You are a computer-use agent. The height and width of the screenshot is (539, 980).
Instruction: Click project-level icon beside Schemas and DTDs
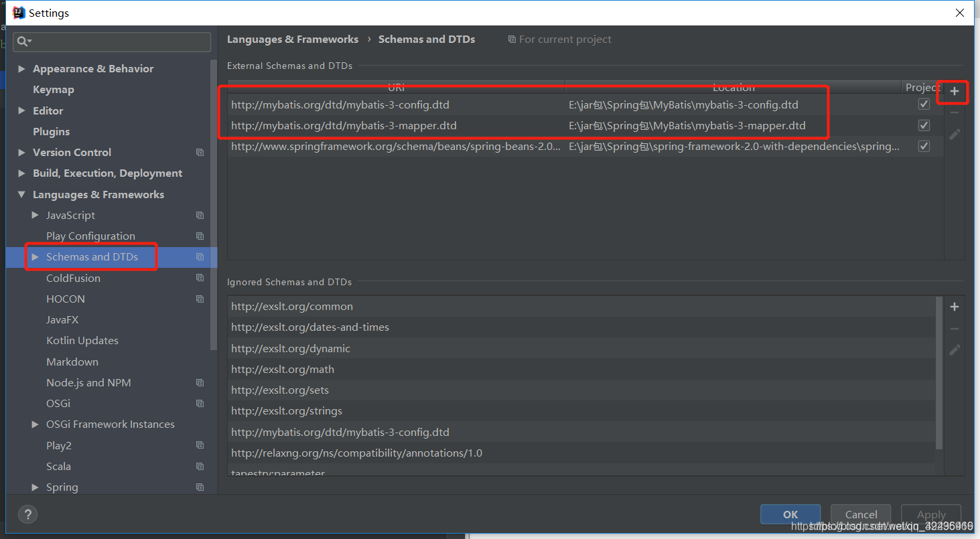200,257
